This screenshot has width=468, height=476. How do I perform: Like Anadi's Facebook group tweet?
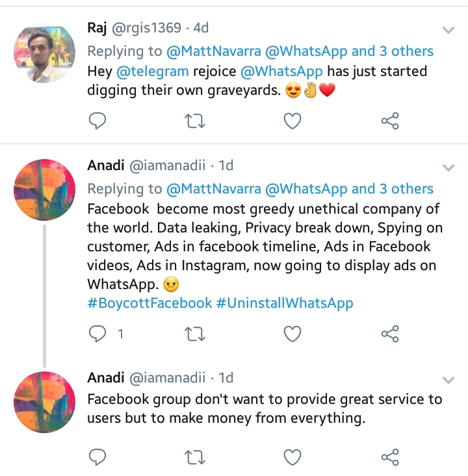point(293,457)
